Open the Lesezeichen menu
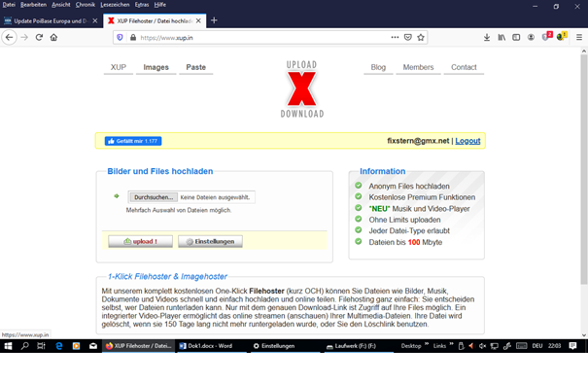The image size is (588, 382). point(115,5)
